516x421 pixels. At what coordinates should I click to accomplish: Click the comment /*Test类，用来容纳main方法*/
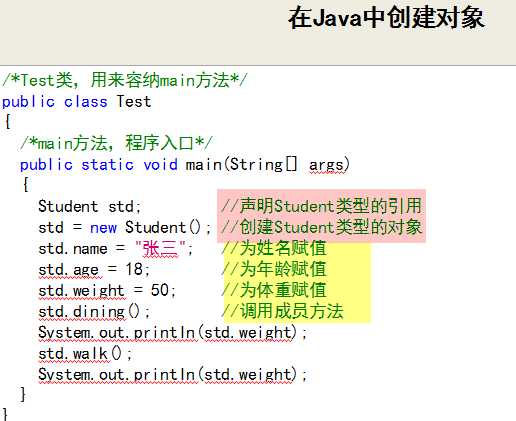pos(125,80)
